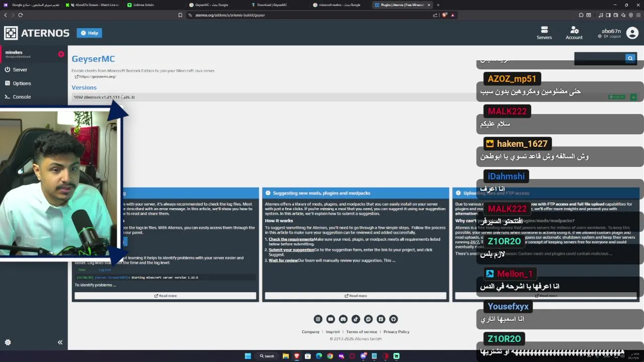The width and height of the screenshot is (644, 362).
Task: Open the Account icon in header
Action: point(574,33)
